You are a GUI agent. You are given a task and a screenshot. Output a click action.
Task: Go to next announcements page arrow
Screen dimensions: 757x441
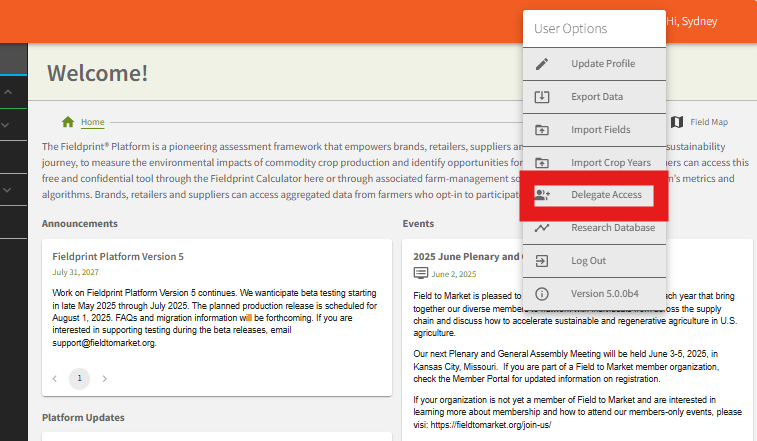pos(104,379)
